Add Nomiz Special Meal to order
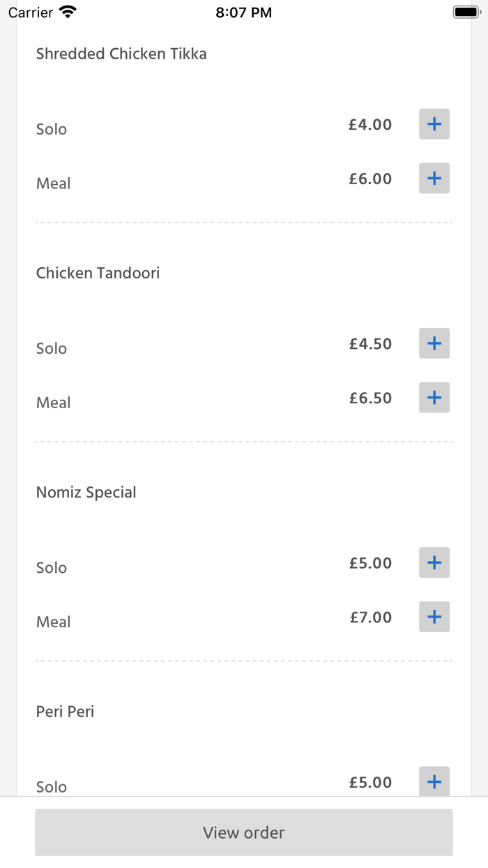Image resolution: width=488 pixels, height=868 pixels. tap(434, 616)
